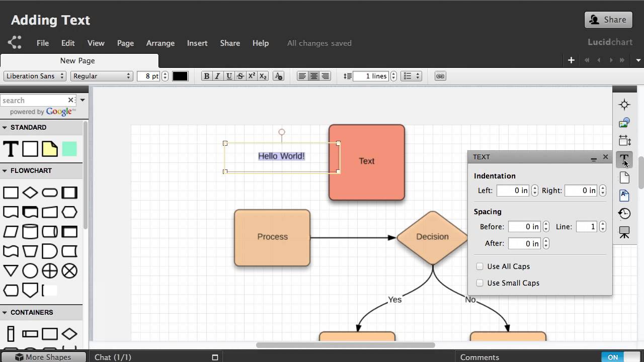Image resolution: width=644 pixels, height=362 pixels.
Task: Switch to the New Page tab
Action: click(x=79, y=61)
